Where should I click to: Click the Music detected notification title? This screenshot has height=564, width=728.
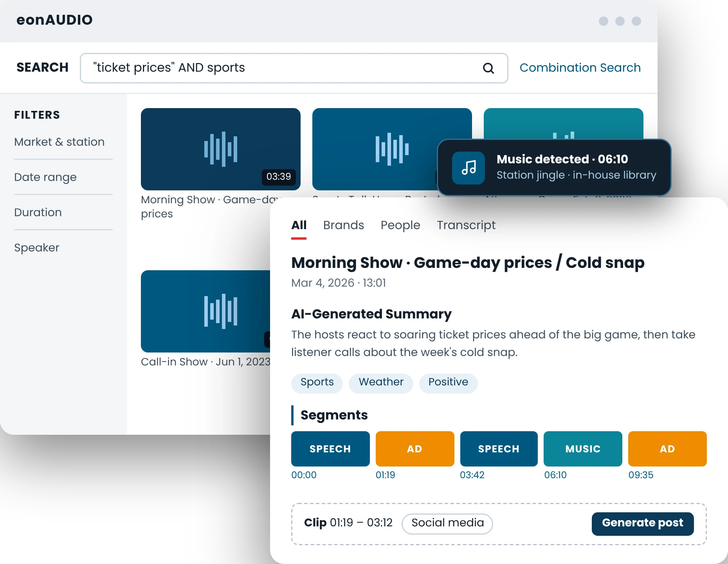[x=562, y=159]
